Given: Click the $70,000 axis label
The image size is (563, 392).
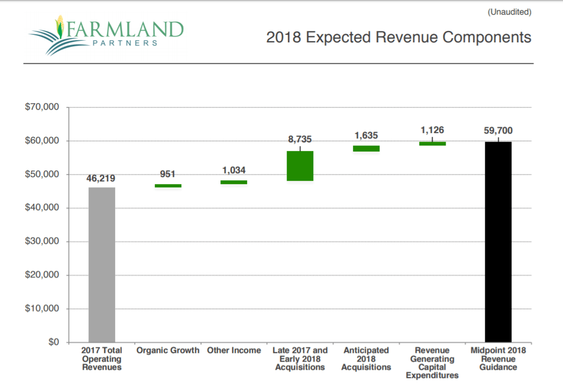Looking at the screenshot, I should point(42,106).
